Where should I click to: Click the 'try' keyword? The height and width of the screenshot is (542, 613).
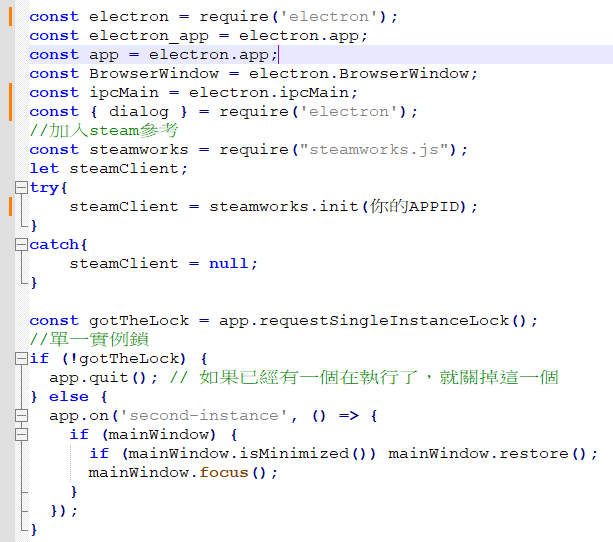coord(44,188)
